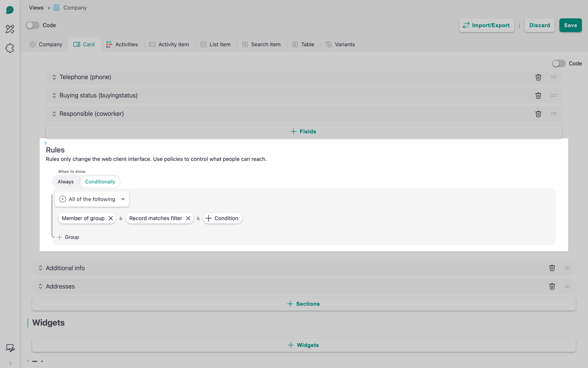Click the Discard button
The width and height of the screenshot is (588, 368).
point(539,25)
